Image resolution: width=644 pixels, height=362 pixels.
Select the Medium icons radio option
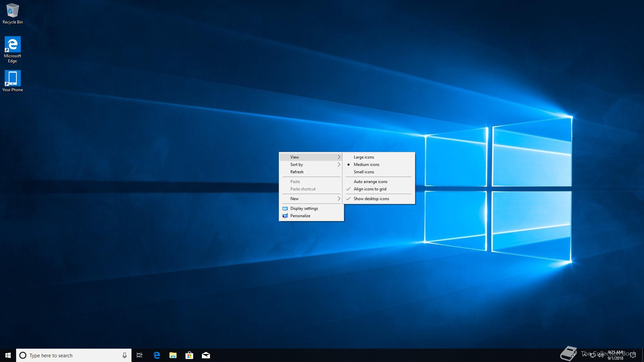click(366, 165)
